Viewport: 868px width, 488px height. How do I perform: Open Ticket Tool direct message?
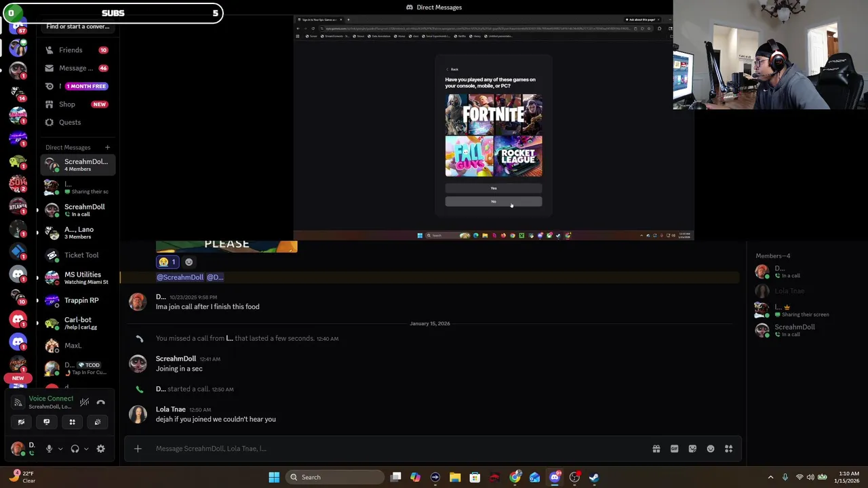78,255
